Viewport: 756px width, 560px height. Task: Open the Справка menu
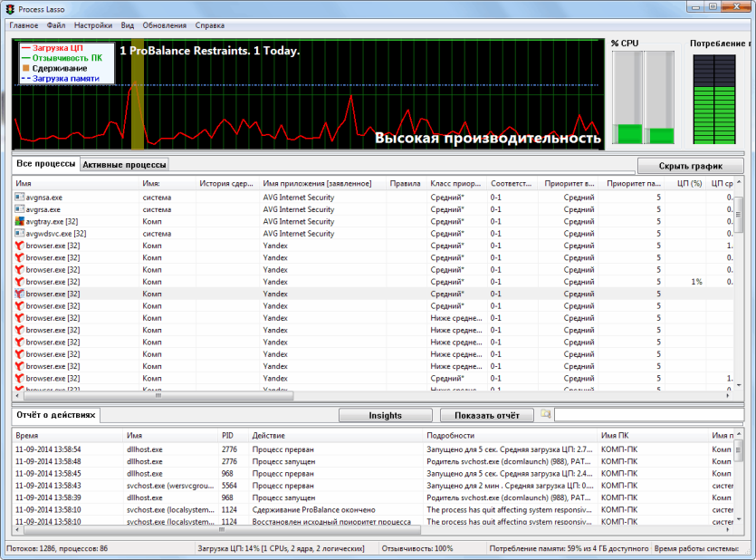210,25
